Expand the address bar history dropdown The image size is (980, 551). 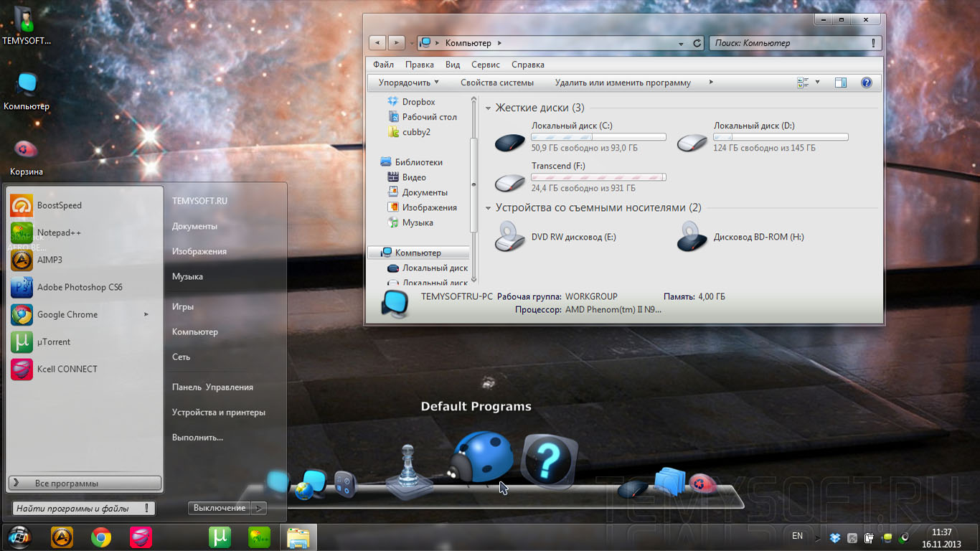pyautogui.click(x=681, y=44)
